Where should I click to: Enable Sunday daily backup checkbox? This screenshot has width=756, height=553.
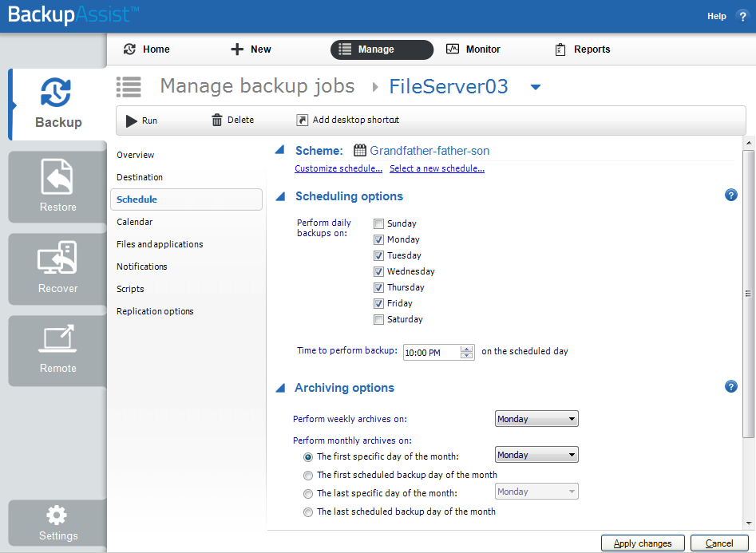point(379,223)
